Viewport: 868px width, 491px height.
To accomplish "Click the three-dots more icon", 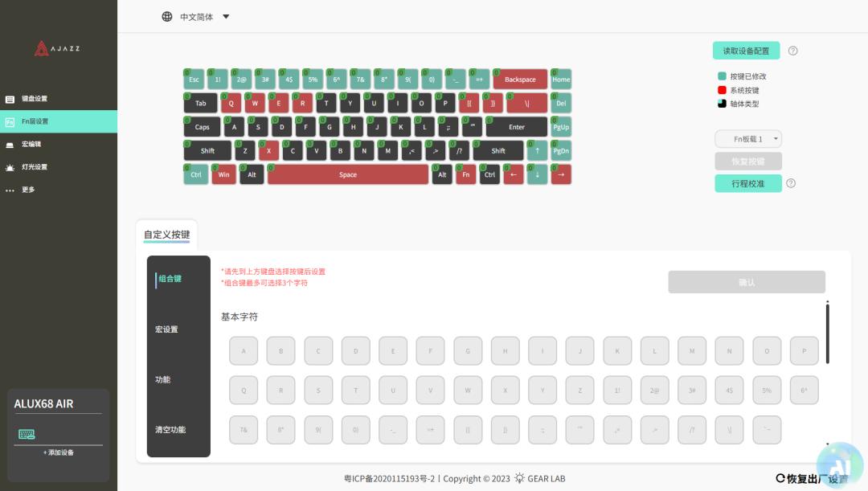I will tap(10, 190).
